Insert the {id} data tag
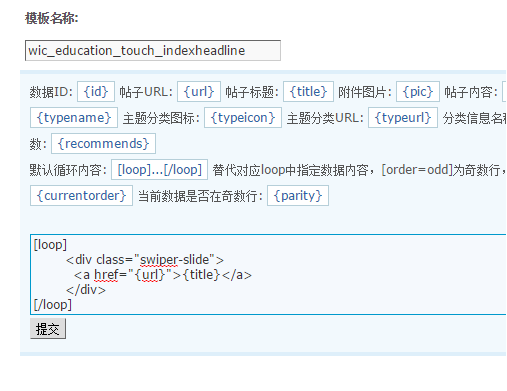This screenshot has height=391, width=507. pyautogui.click(x=96, y=91)
